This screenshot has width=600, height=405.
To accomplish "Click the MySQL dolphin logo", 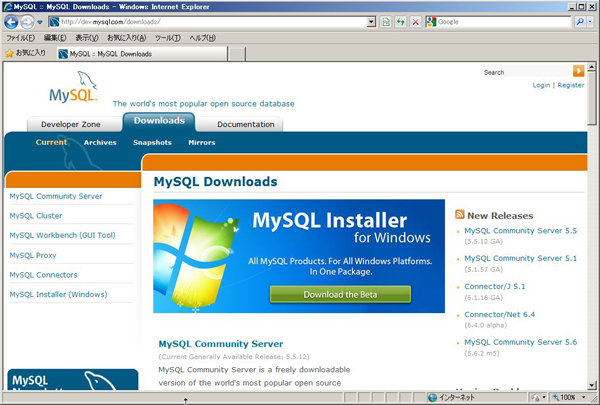I will click(x=73, y=87).
